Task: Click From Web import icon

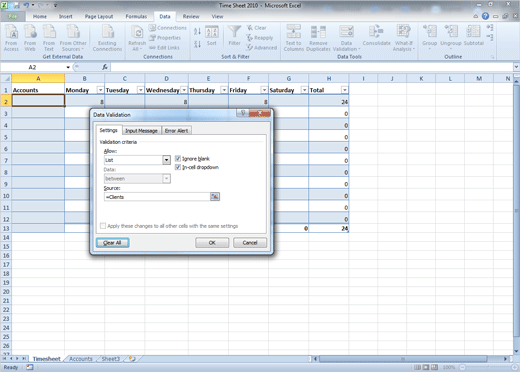Action: 30,38
